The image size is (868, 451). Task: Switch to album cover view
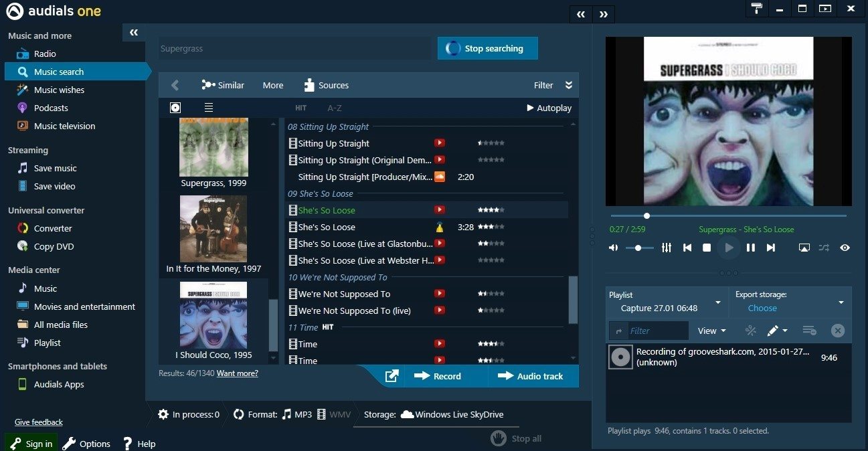[175, 108]
